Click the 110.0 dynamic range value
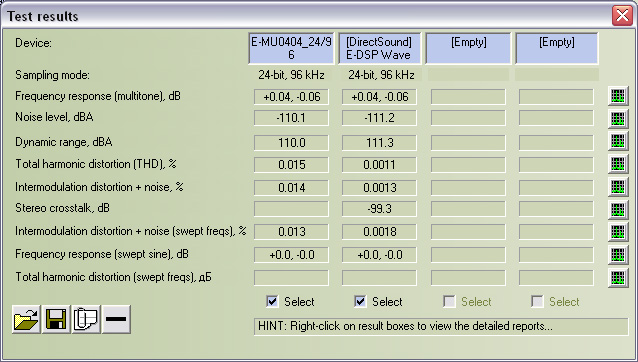 [291, 143]
